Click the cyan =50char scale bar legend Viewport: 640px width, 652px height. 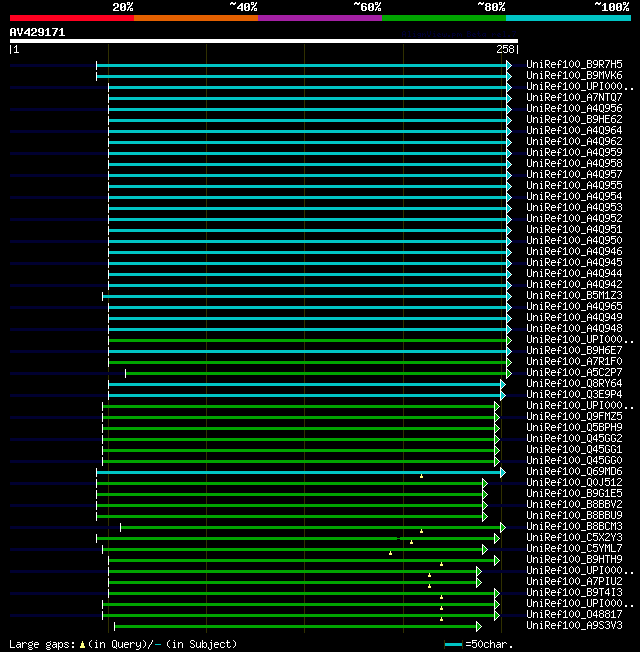tap(453, 645)
